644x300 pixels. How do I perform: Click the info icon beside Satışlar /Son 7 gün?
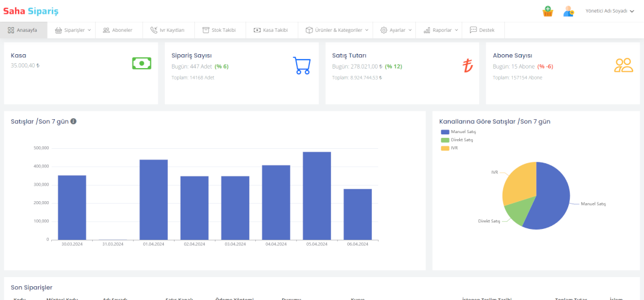pos(73,121)
